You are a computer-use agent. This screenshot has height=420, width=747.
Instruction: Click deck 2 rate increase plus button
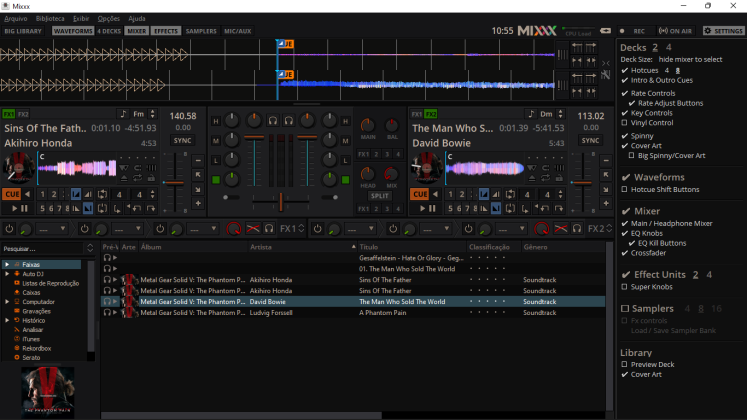click(x=606, y=203)
